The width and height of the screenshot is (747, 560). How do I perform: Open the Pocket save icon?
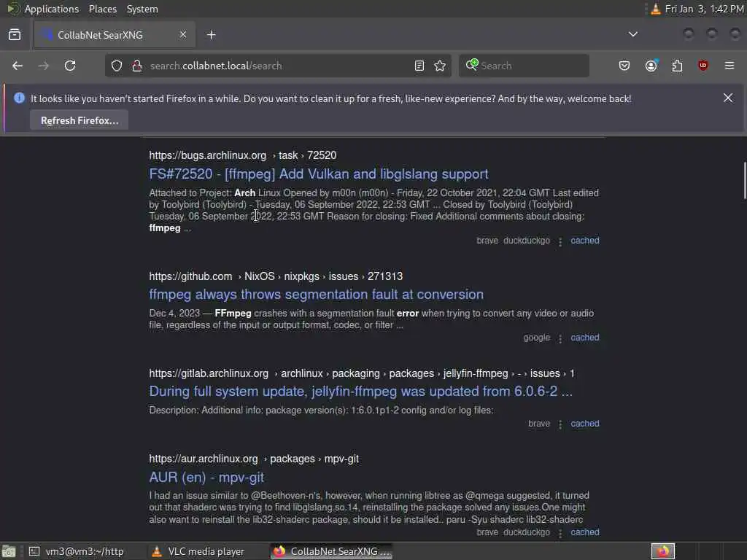coord(624,66)
